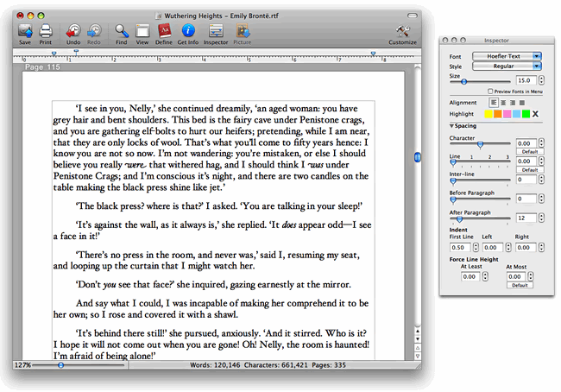Click the first-line indent marker on ruler
The width and height of the screenshot is (561, 392).
click(x=76, y=53)
